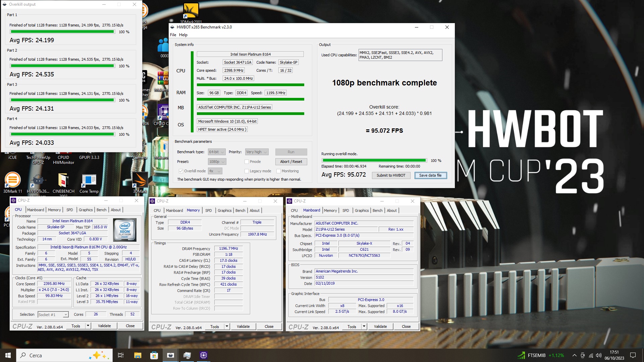Click the Part 1 progress bar
This screenshot has height=362, width=644.
pos(62,32)
